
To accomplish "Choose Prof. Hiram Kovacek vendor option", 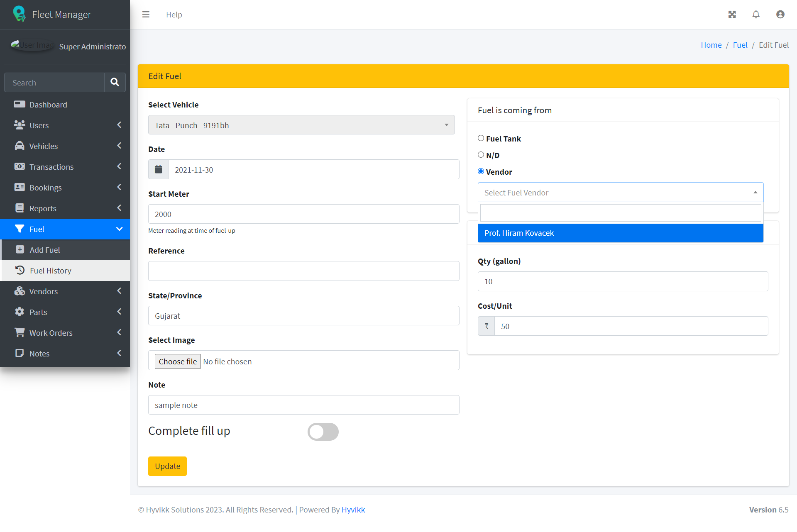I will pos(621,233).
